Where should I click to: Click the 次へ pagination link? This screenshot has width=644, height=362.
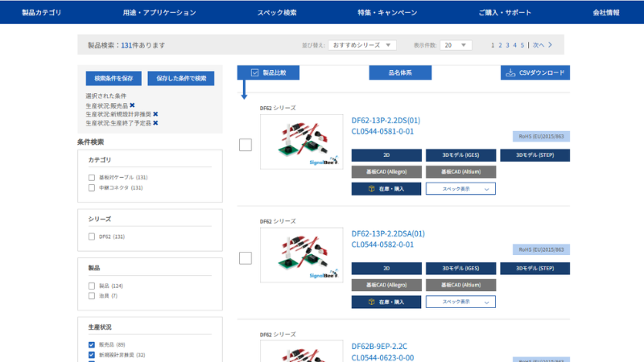[539, 45]
